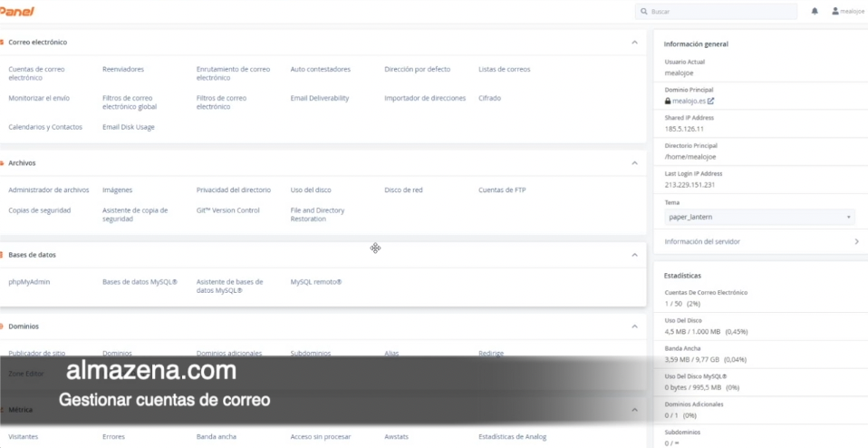Open mealojo.es via external link icon
Screen dimensions: 868x448
(711, 102)
